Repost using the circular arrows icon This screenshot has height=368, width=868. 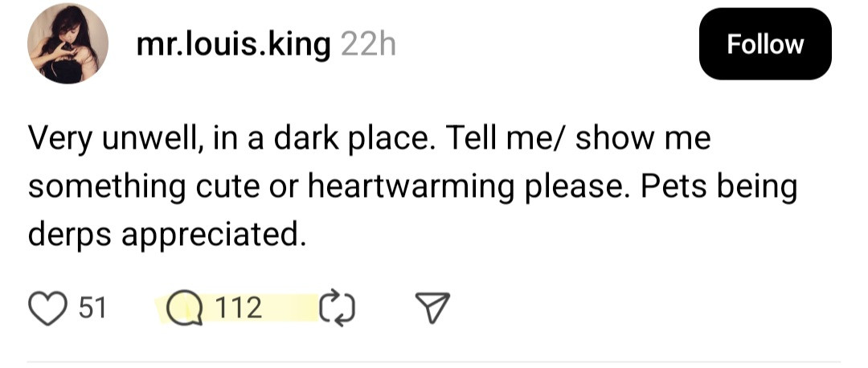coord(338,309)
